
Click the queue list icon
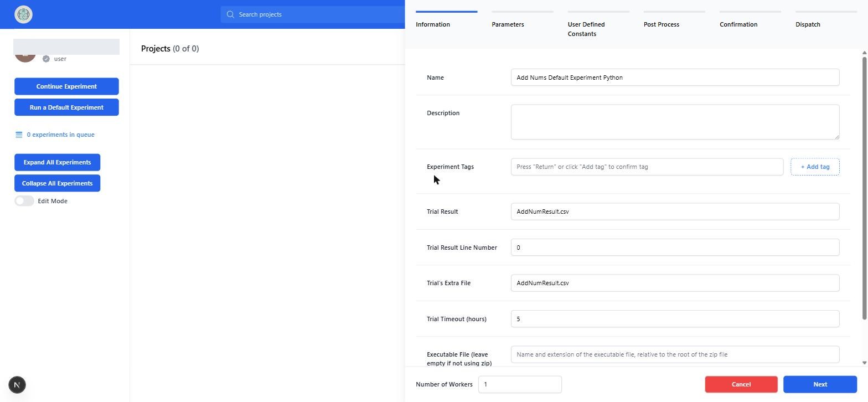click(19, 135)
